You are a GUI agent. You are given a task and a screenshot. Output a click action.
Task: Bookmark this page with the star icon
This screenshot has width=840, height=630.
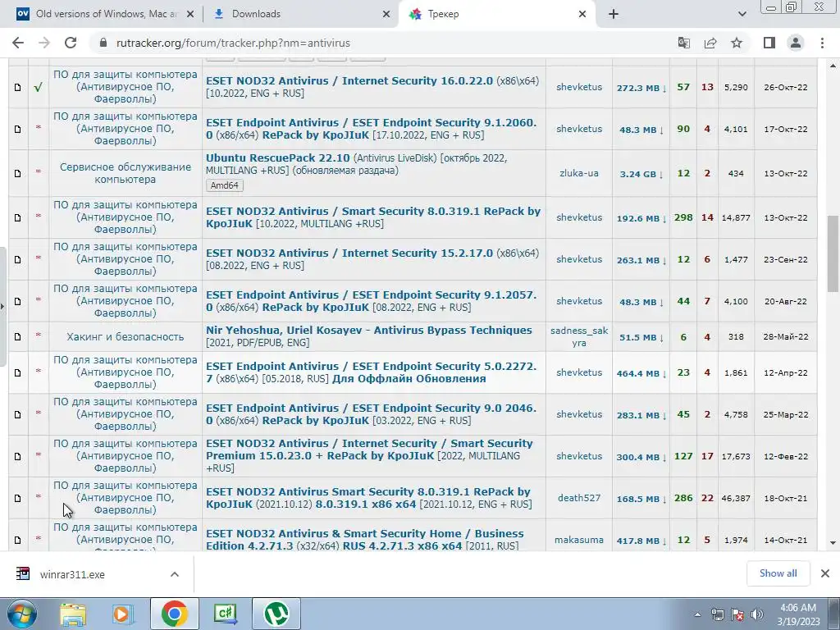point(737,43)
